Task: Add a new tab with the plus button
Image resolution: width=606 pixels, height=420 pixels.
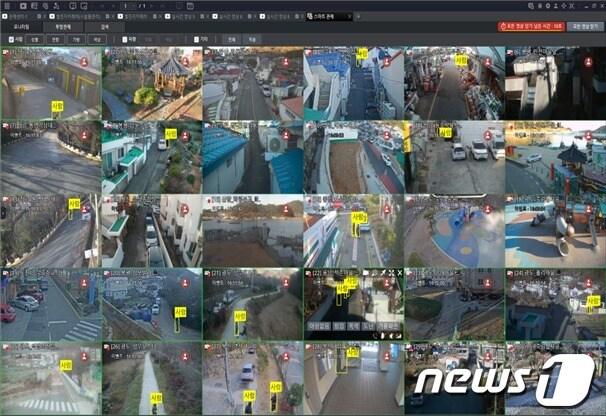Action: [358, 17]
